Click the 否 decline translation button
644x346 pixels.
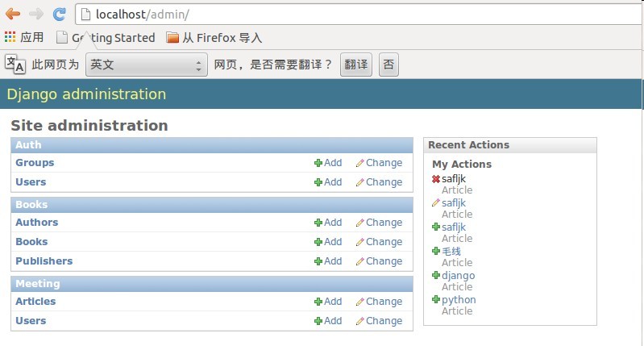388,65
